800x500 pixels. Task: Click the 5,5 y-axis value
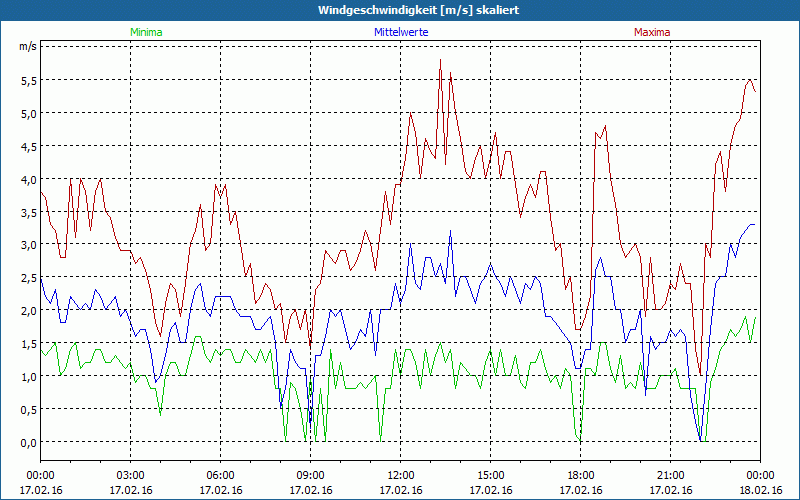tap(29, 80)
